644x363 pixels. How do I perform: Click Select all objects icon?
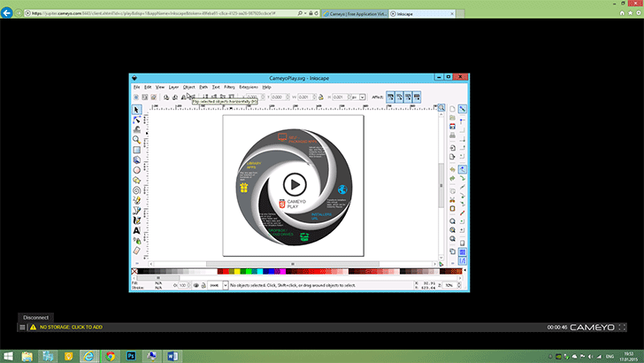coord(136,97)
